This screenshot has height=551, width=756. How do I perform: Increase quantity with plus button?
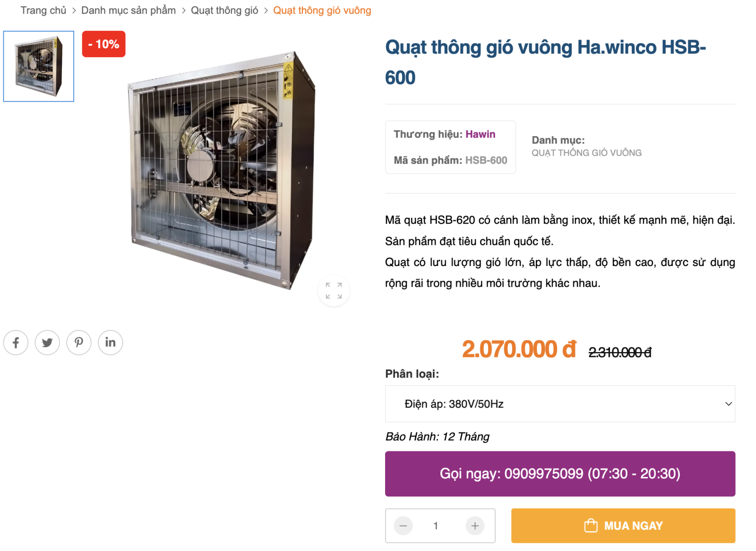coord(475,525)
